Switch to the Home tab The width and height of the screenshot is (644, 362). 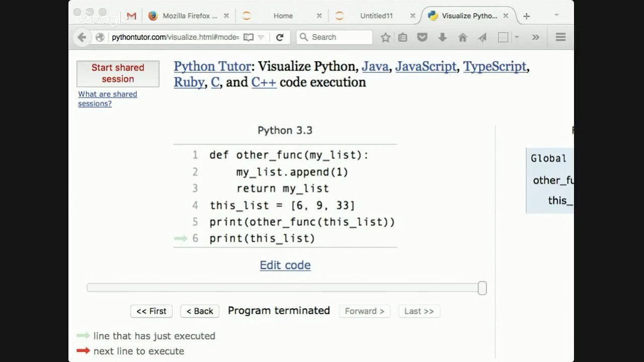tap(283, 16)
